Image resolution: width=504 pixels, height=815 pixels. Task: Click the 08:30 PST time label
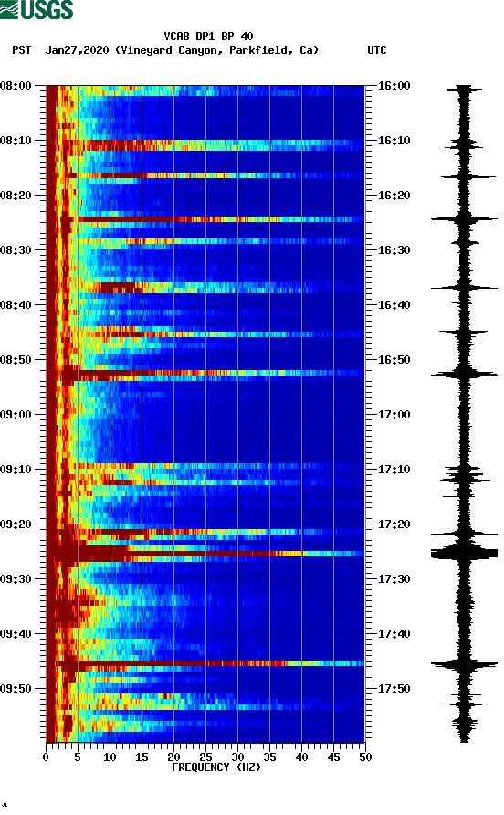point(16,250)
